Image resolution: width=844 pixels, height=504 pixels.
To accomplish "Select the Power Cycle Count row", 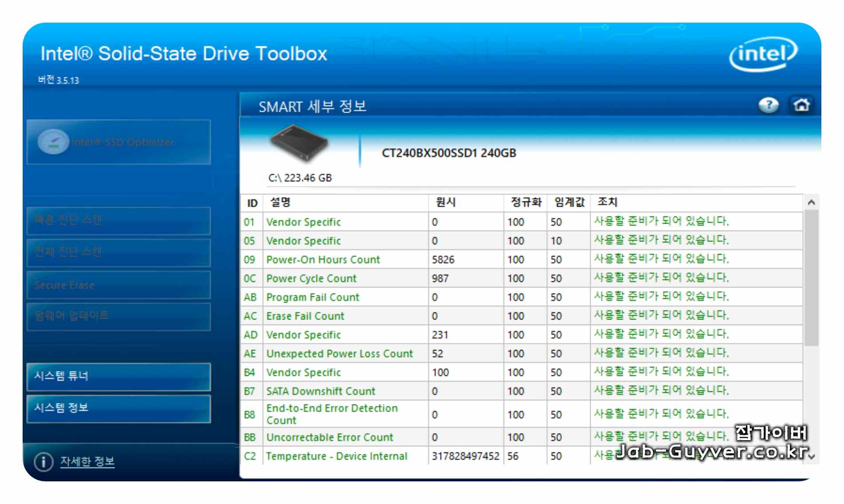I will click(522, 278).
